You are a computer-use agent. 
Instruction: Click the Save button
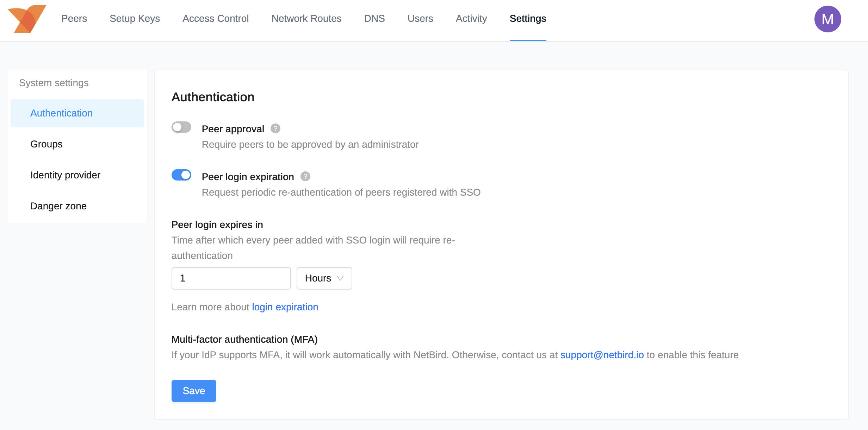click(194, 391)
